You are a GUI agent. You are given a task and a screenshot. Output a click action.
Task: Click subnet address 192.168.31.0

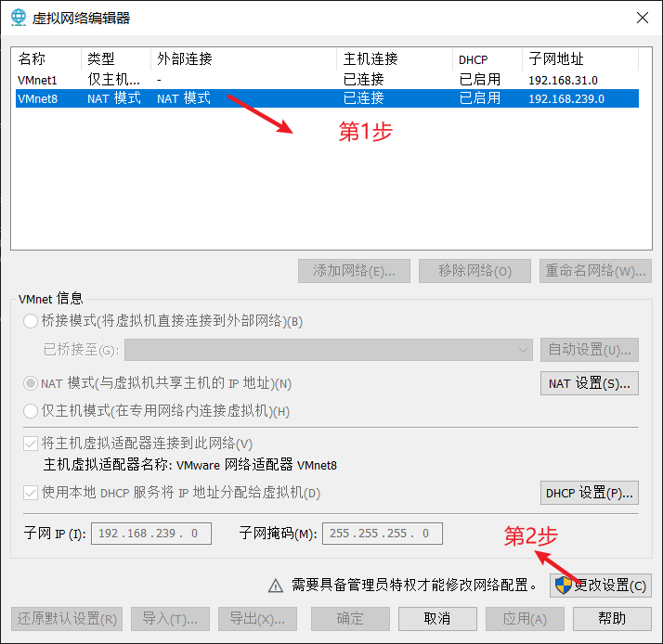[563, 81]
